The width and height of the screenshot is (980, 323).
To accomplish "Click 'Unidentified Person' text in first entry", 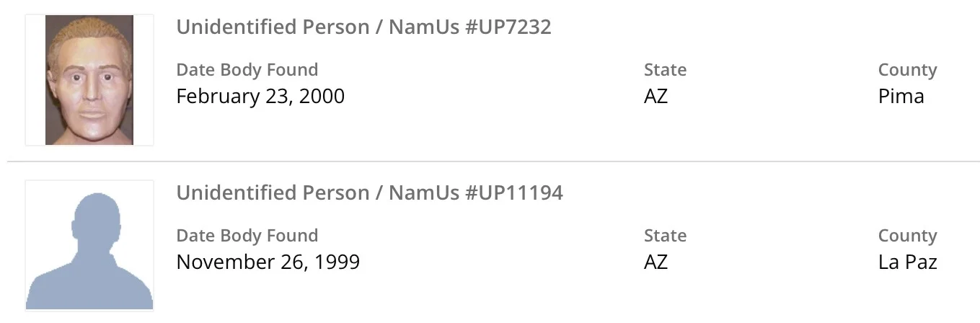I will [x=275, y=27].
